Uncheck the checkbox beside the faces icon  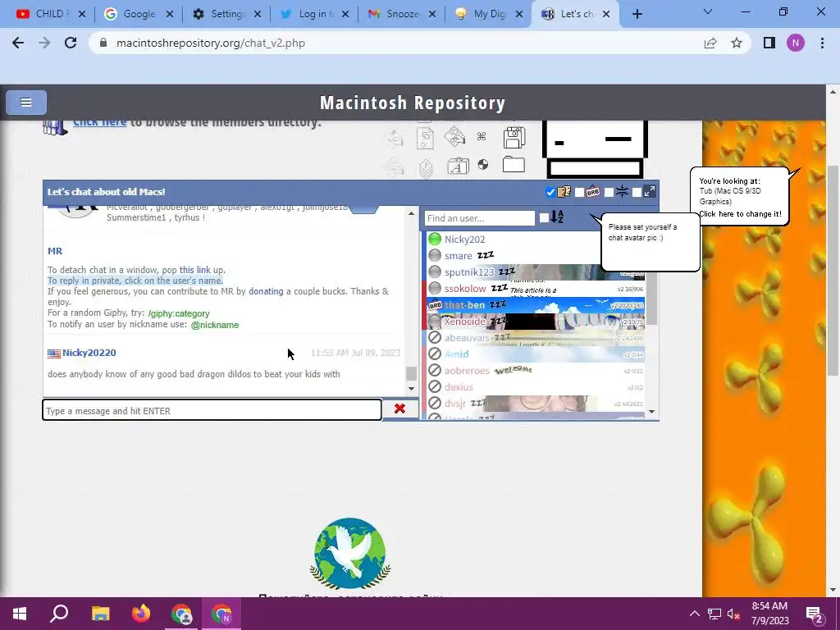(550, 192)
